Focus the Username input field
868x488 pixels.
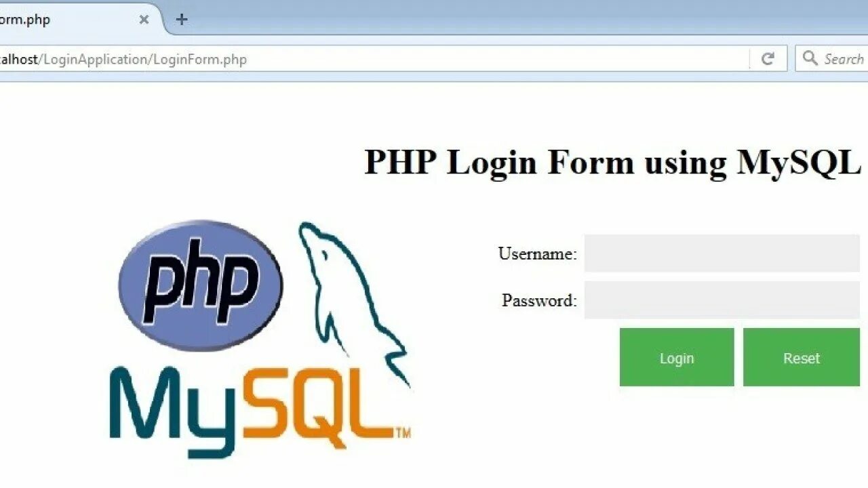tap(722, 253)
